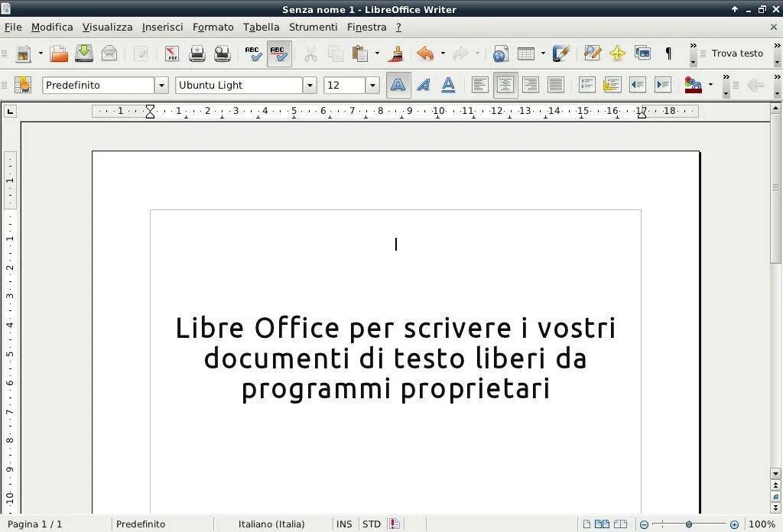Open the Gallery icon
783x532 pixels.
(x=642, y=53)
